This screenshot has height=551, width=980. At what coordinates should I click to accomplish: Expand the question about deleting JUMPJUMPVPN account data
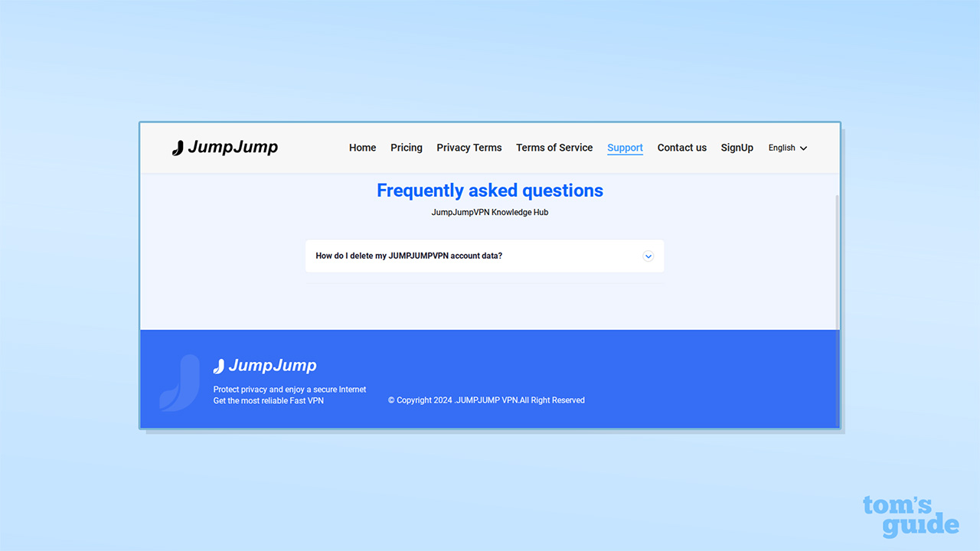click(409, 256)
